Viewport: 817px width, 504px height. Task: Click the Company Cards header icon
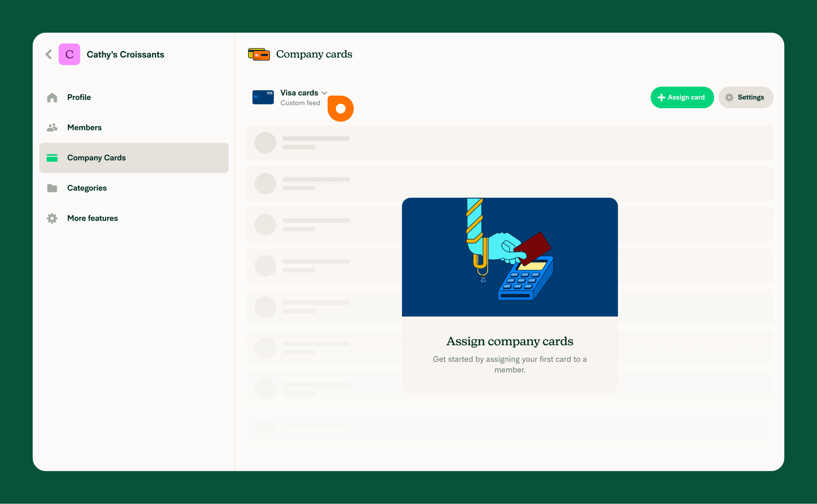coord(259,55)
